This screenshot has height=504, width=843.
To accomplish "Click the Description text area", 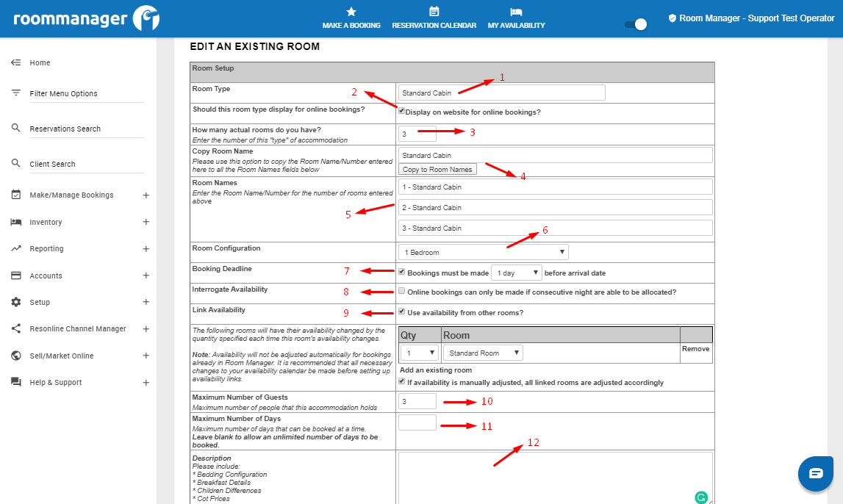I will click(x=556, y=478).
